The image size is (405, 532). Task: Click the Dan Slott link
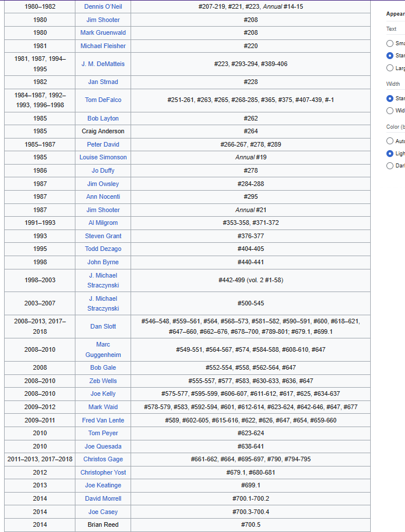[x=103, y=326]
